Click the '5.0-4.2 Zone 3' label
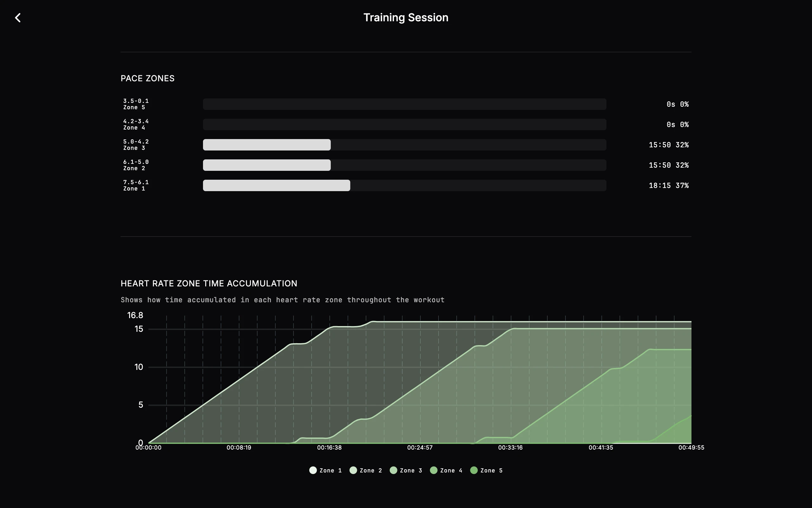Viewport: 812px width, 508px height. pos(136,145)
